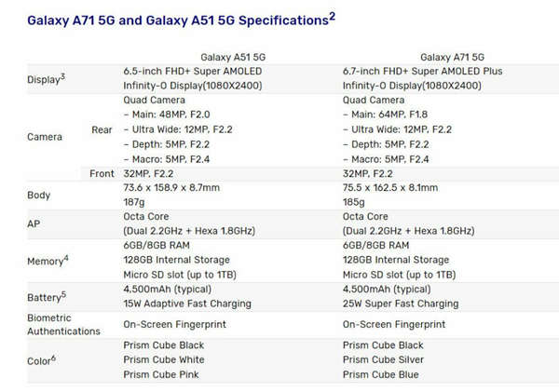
Task: Click the Memory footnote 4 superscript
Action: pyautogui.click(x=66, y=258)
